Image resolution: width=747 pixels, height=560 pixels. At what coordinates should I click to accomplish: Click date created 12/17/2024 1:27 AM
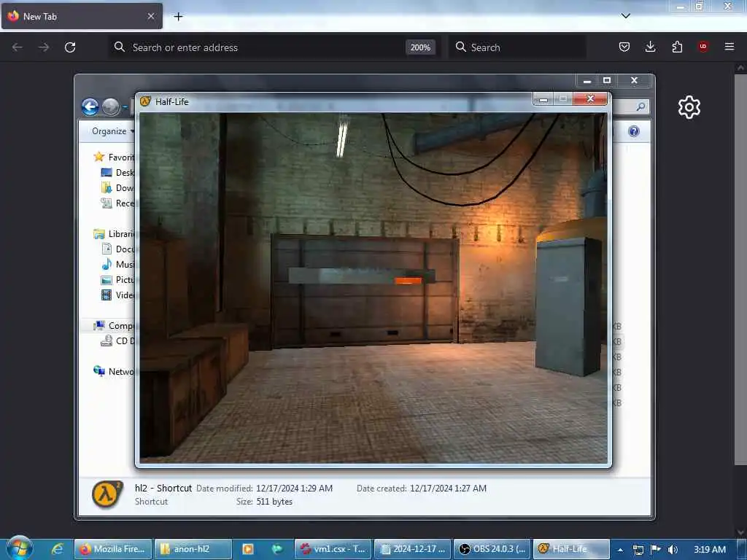(448, 488)
